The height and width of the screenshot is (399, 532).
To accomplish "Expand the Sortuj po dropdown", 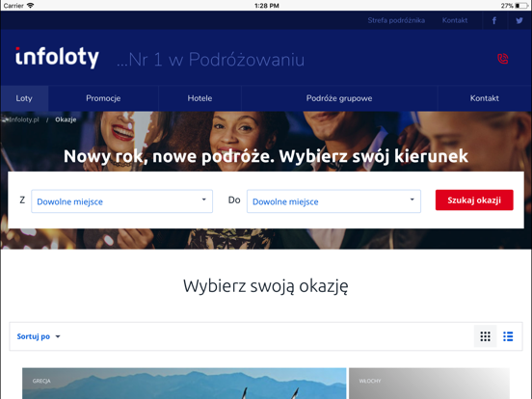I will point(39,336).
